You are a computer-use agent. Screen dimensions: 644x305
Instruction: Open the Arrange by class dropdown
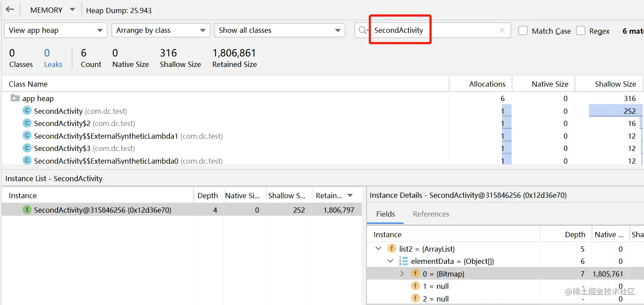click(x=161, y=30)
